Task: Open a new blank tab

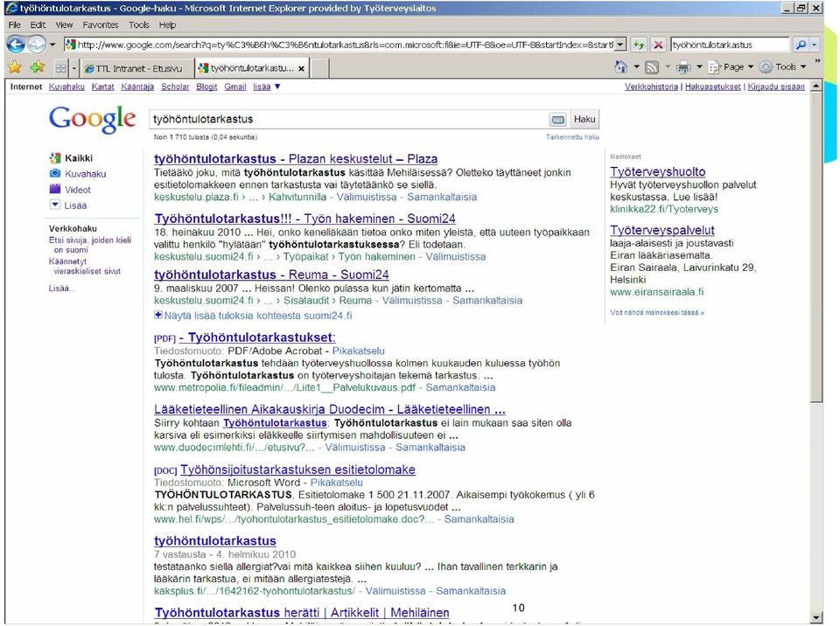Action: pyautogui.click(x=319, y=68)
